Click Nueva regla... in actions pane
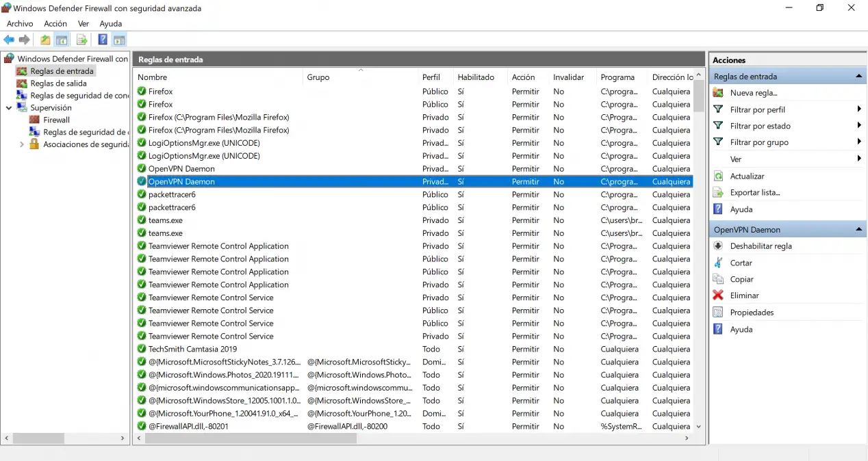 (x=754, y=92)
